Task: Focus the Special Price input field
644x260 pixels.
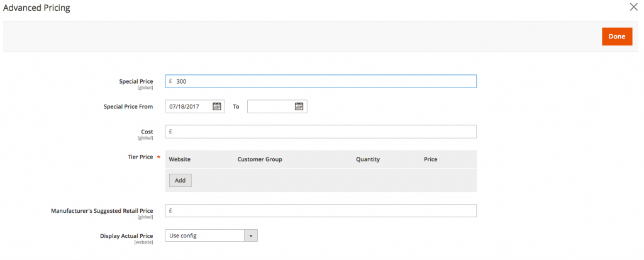Action: [321, 81]
